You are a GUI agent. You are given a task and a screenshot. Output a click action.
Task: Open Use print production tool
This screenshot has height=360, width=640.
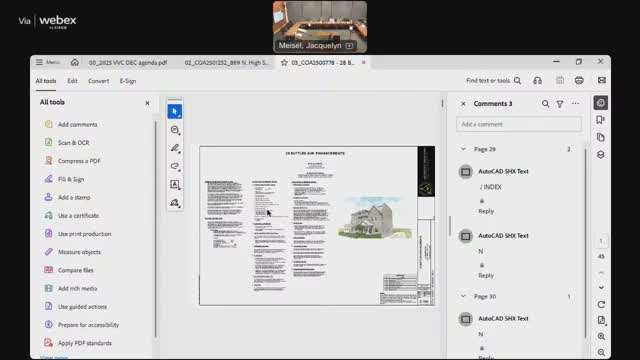tap(84, 234)
